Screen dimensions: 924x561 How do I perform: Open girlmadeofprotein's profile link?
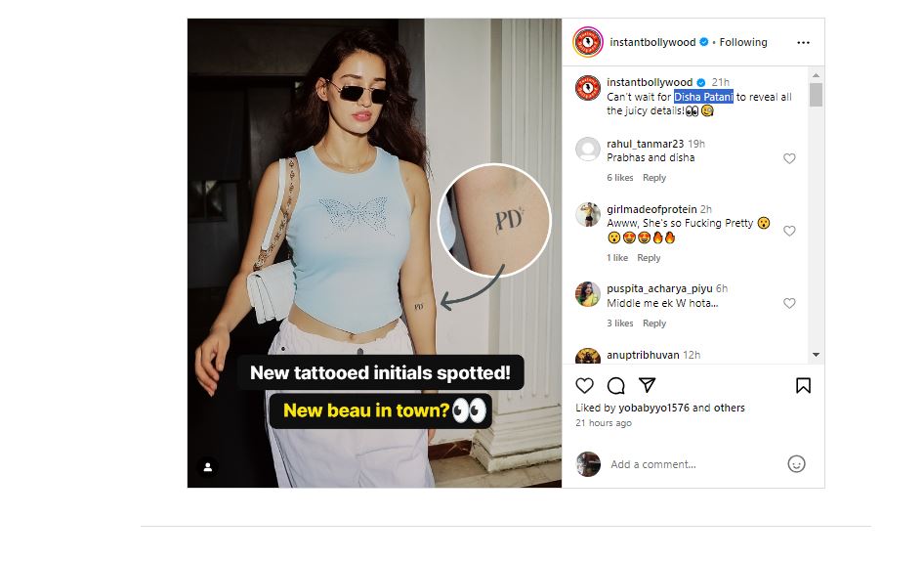click(651, 209)
